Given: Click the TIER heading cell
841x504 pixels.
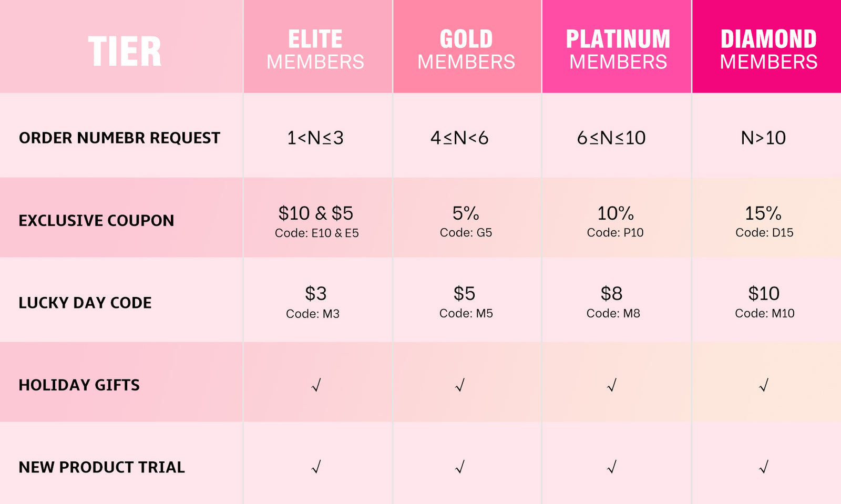Looking at the screenshot, I should click(125, 52).
